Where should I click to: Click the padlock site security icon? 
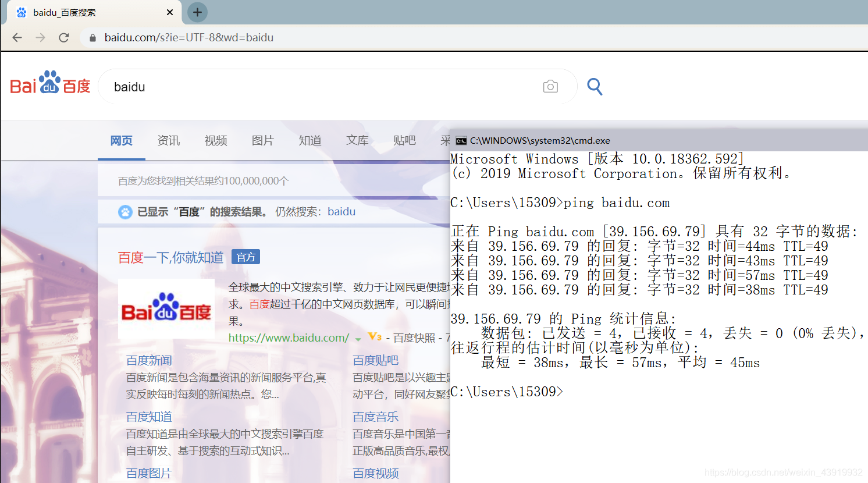coord(93,38)
